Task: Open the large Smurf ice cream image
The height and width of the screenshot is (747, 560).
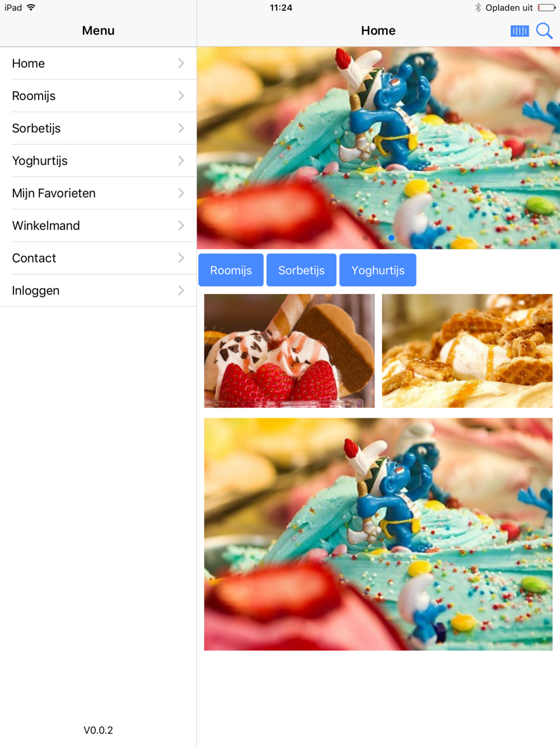Action: click(378, 534)
